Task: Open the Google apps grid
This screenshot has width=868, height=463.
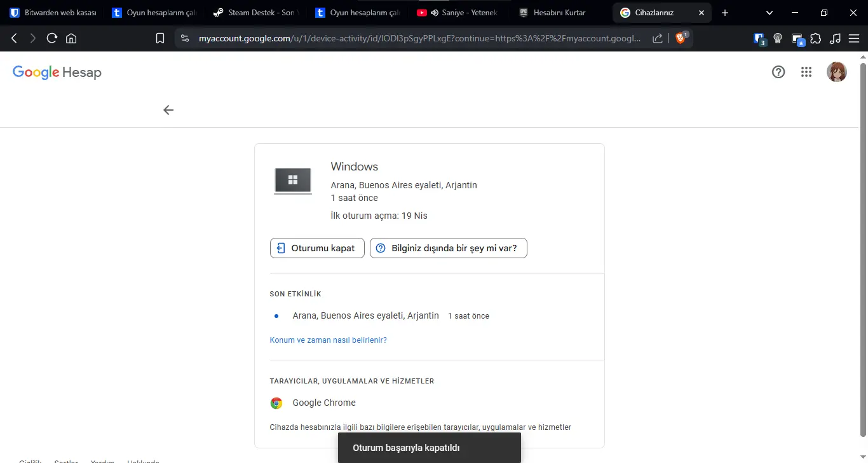Action: [x=806, y=72]
